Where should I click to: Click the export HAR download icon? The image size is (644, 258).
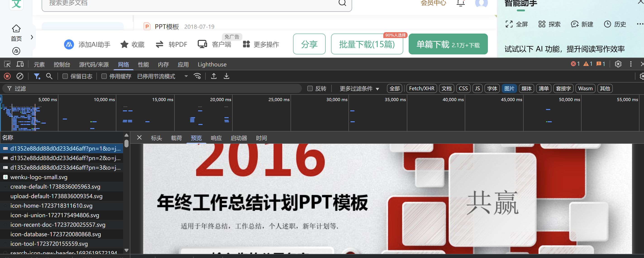click(x=227, y=76)
